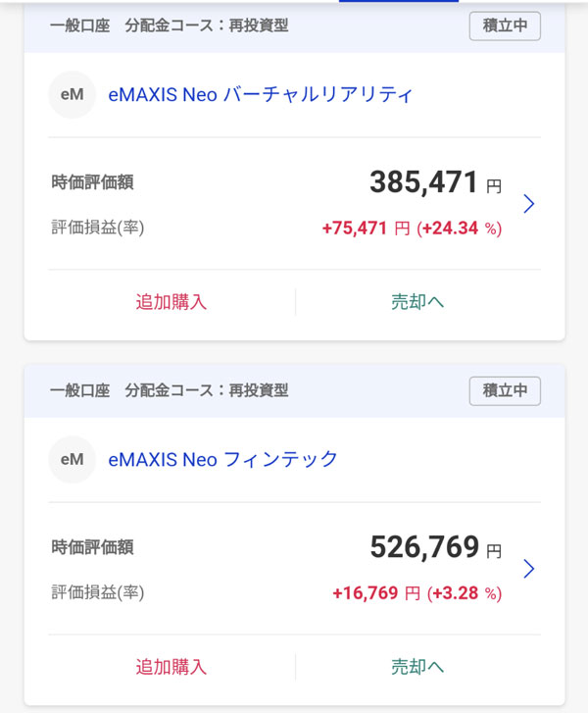This screenshot has height=713, width=588.
Task: Click the 一般口座 header on the フィンテック card
Action: click(x=79, y=390)
